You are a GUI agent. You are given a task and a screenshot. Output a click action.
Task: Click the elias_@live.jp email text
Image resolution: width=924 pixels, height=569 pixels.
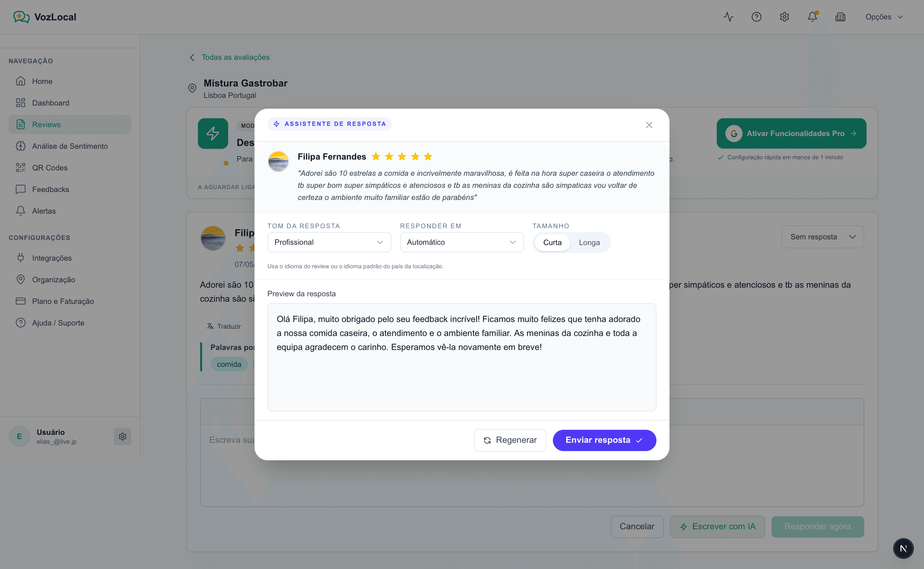point(57,442)
